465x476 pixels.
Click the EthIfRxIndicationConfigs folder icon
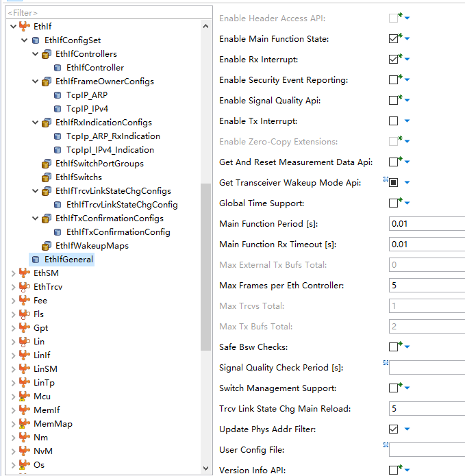tap(47, 123)
